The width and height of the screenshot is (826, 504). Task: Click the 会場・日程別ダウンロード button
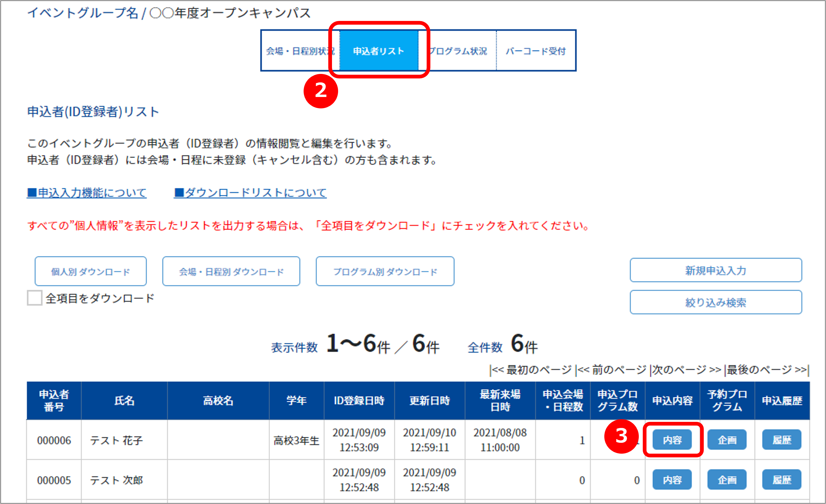(x=231, y=271)
